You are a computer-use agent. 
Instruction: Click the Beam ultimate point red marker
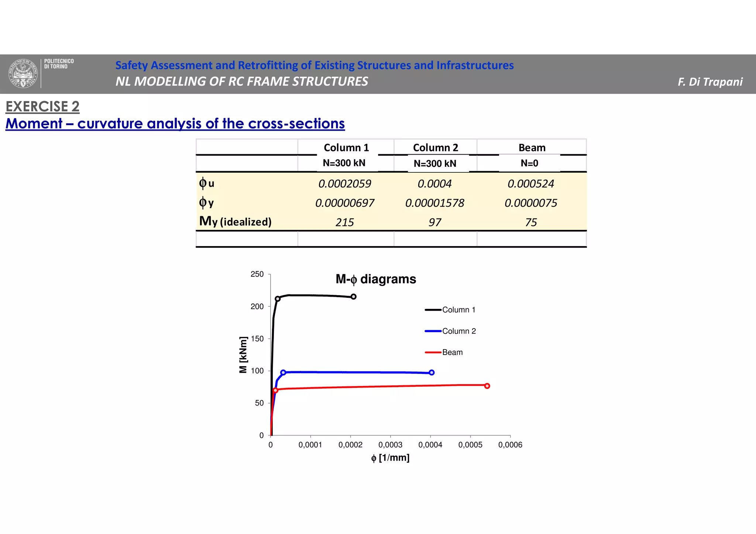[487, 386]
